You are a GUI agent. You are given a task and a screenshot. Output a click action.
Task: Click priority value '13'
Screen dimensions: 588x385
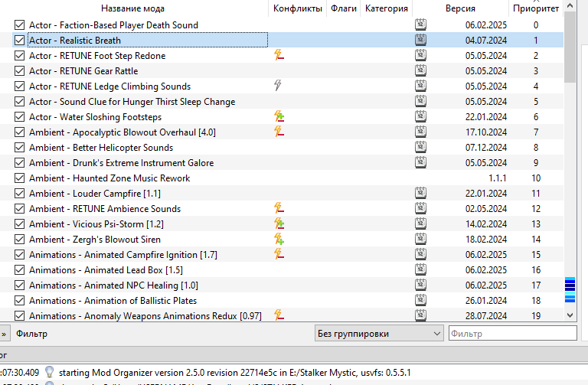[x=536, y=224]
